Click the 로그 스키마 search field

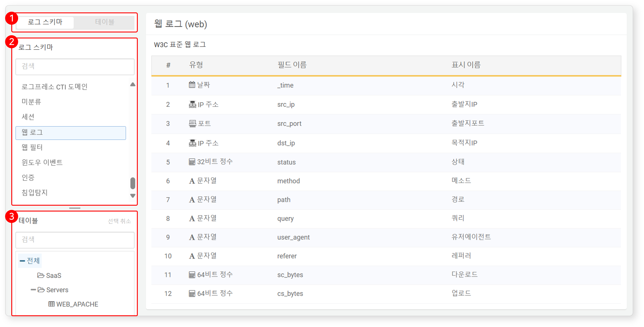tap(75, 67)
